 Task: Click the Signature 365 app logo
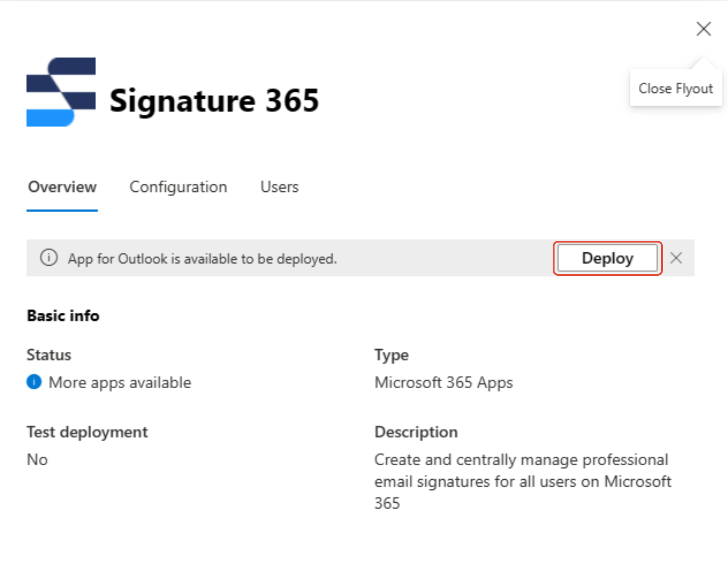(x=61, y=92)
